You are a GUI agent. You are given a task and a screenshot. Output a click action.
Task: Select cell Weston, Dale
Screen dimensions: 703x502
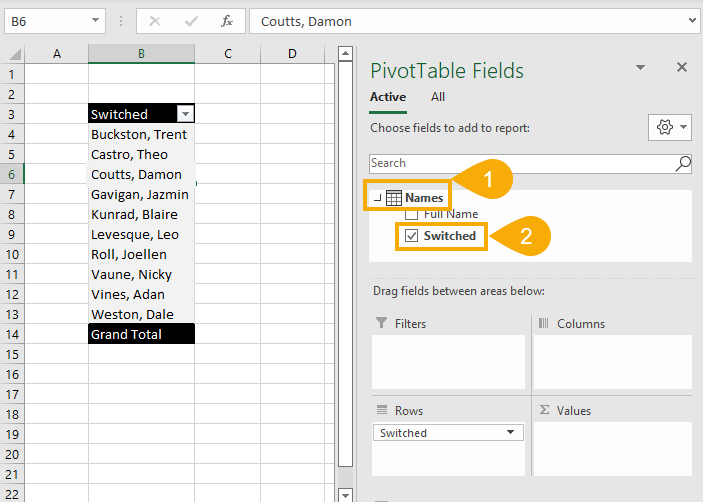coord(141,314)
